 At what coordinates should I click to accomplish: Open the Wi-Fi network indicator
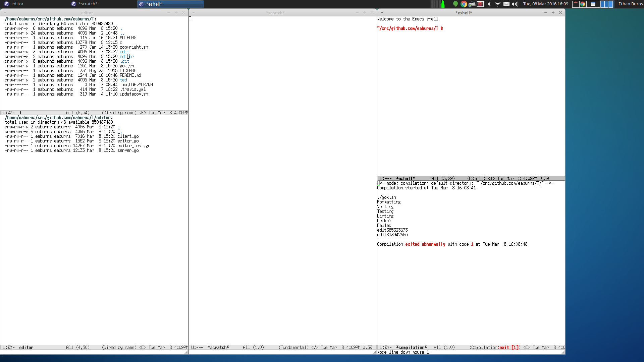pyautogui.click(x=498, y=4)
